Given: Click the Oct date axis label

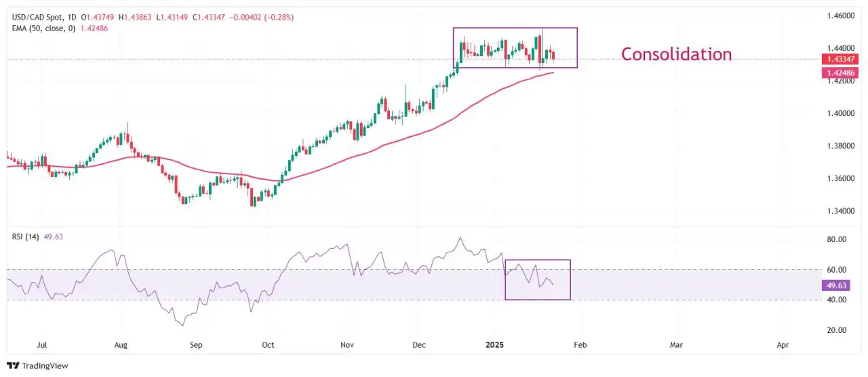Looking at the screenshot, I should click(268, 345).
